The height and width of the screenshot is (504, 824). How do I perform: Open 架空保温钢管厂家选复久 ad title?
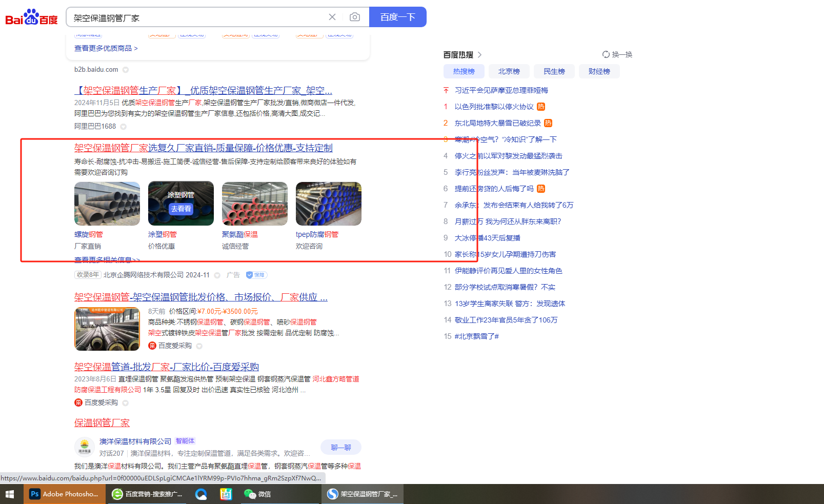[203, 148]
